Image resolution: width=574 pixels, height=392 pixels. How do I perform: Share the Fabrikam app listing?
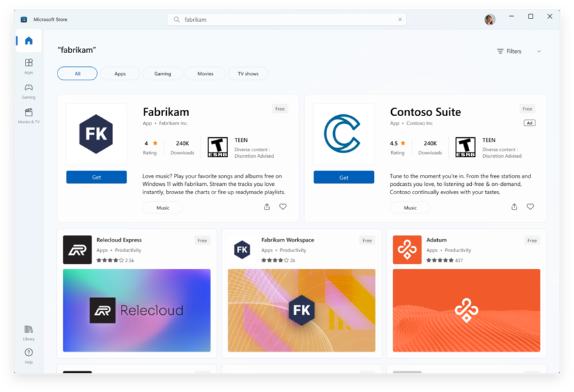pyautogui.click(x=267, y=207)
